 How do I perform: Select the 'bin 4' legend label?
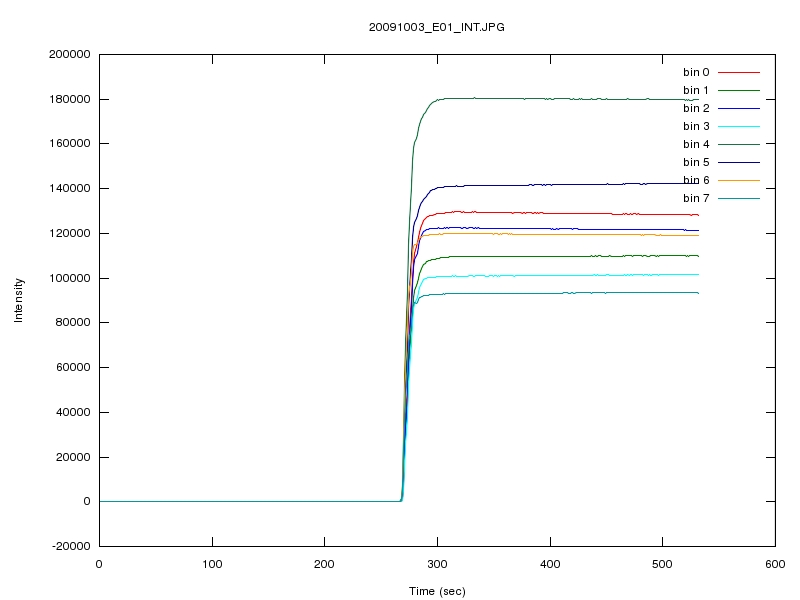pos(696,144)
